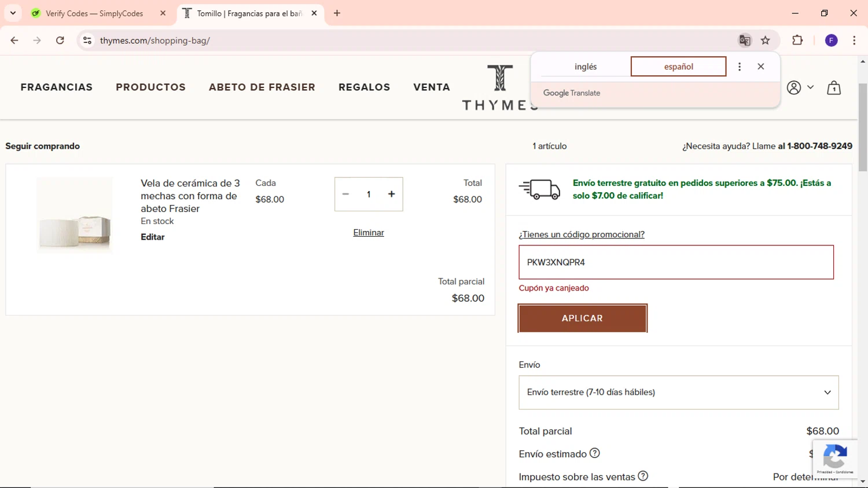This screenshot has width=868, height=488.
Task: Close the Google Translate popup
Action: pyautogui.click(x=761, y=67)
